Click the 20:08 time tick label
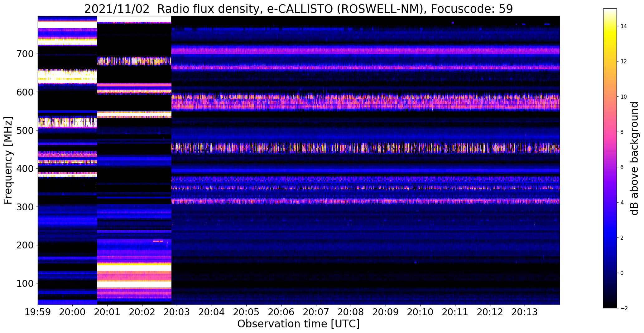 tap(351, 312)
